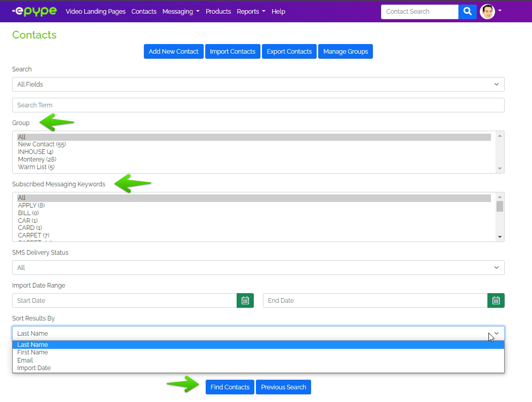
Task: Select All in the Group list
Action: pyautogui.click(x=254, y=137)
